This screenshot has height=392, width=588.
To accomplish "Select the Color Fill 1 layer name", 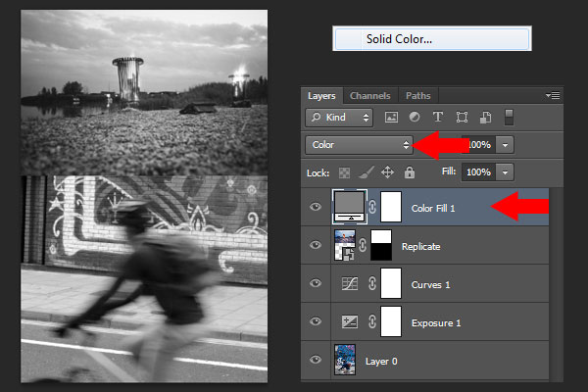I will tap(433, 208).
